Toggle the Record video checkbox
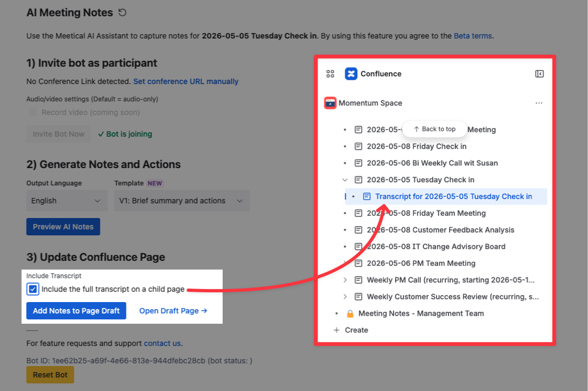588x391 pixels. pos(33,112)
